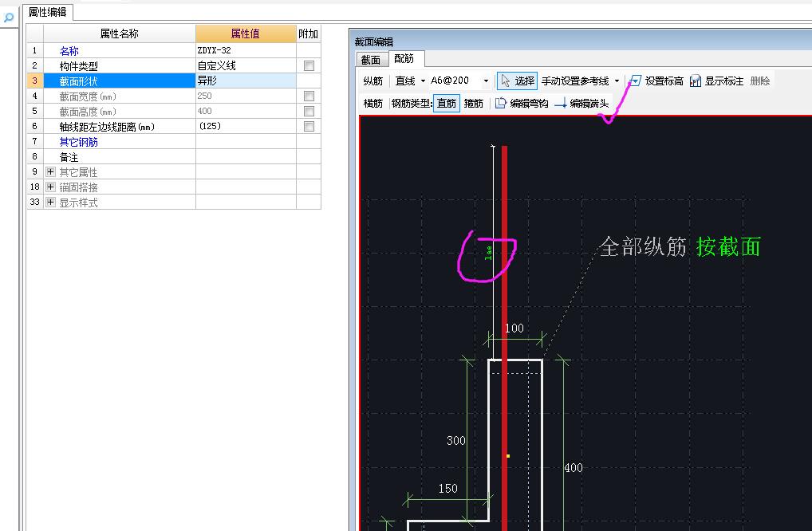Toggle the 构件类型 附加 checkbox

point(309,65)
